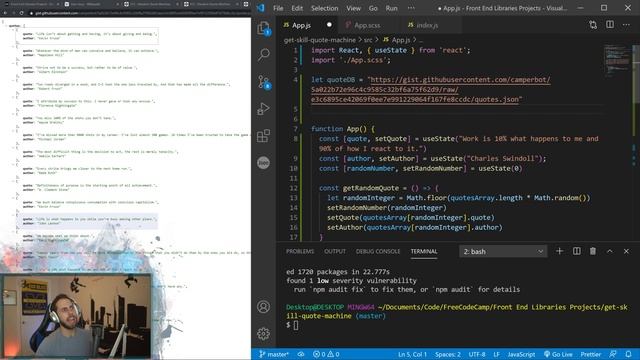This screenshot has height=360, width=640.
Task: Close the terminal panel
Action: 626,251
